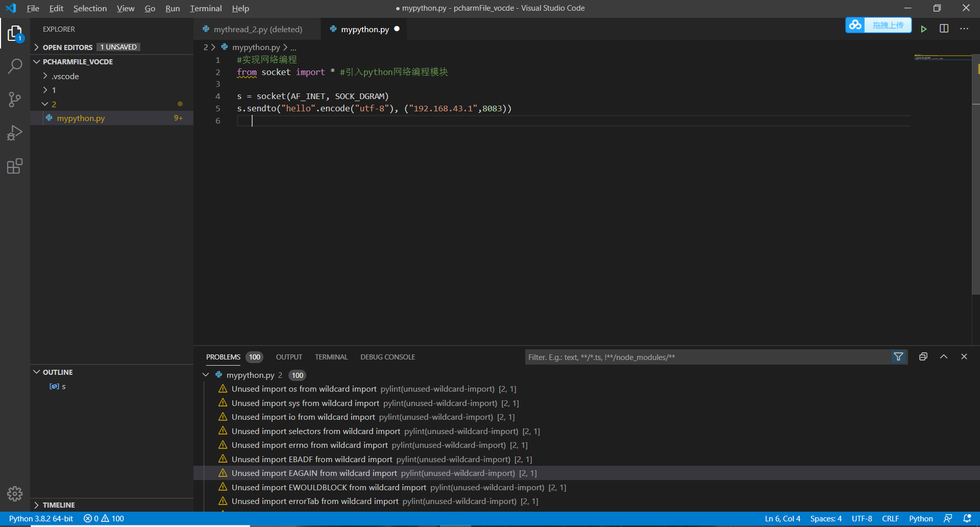Switch to the OUTPUT panel tab
Screen dimensions: 980x527
pyautogui.click(x=289, y=357)
